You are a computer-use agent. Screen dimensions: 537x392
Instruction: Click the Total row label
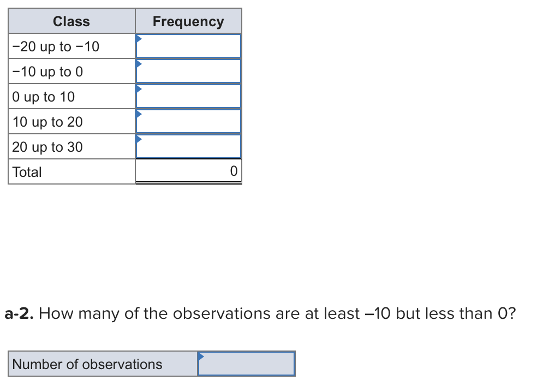[x=26, y=172]
